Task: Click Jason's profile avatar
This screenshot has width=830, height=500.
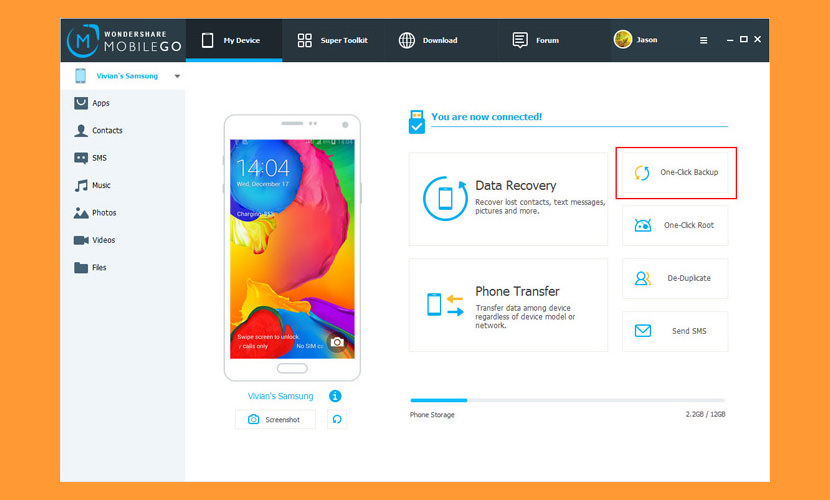Action: click(622, 40)
